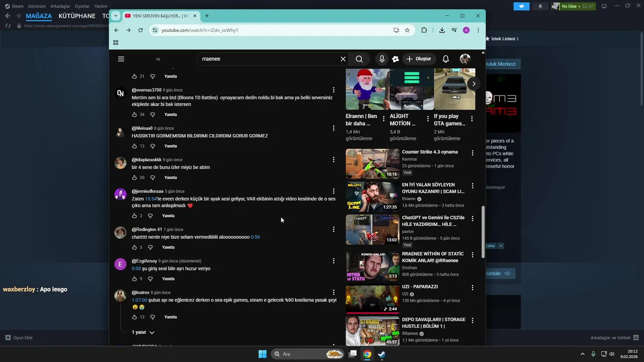Image resolution: width=644 pixels, height=362 pixels.
Task: Like the @loatrex comment
Action: point(134,317)
